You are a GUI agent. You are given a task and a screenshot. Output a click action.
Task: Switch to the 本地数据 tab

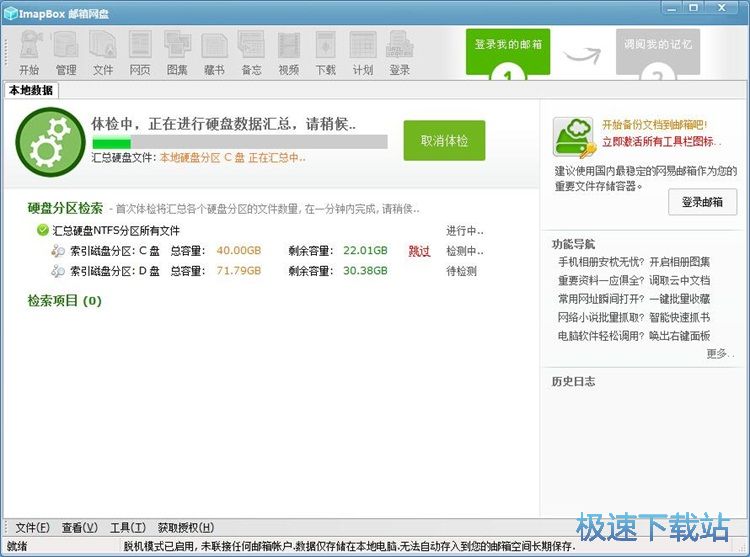click(32, 90)
